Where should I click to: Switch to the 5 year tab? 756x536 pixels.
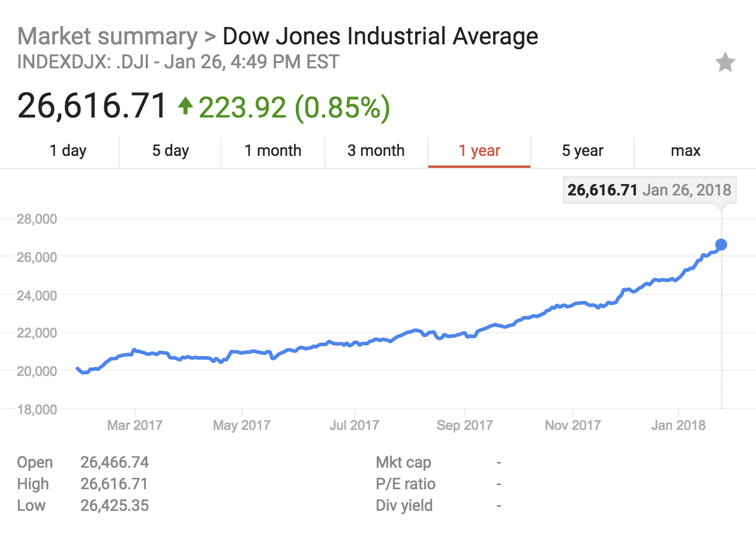(x=583, y=151)
